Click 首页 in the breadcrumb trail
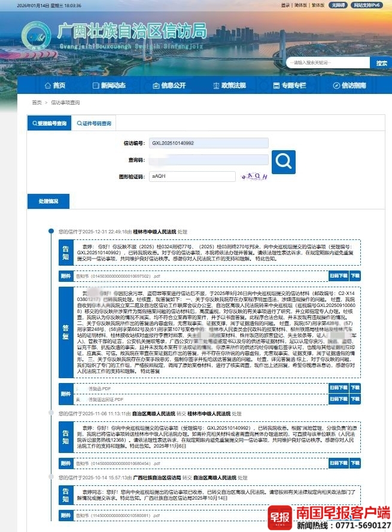 [x=37, y=102]
